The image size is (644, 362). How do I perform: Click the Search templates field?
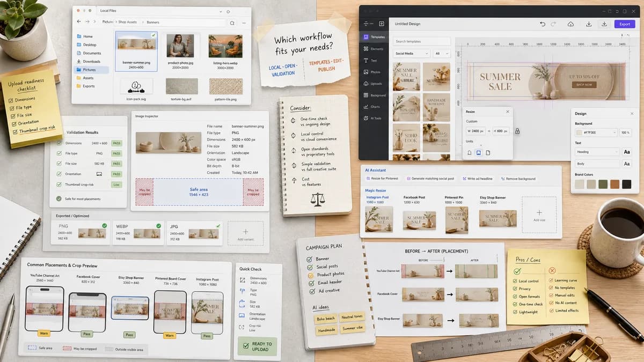click(x=422, y=41)
